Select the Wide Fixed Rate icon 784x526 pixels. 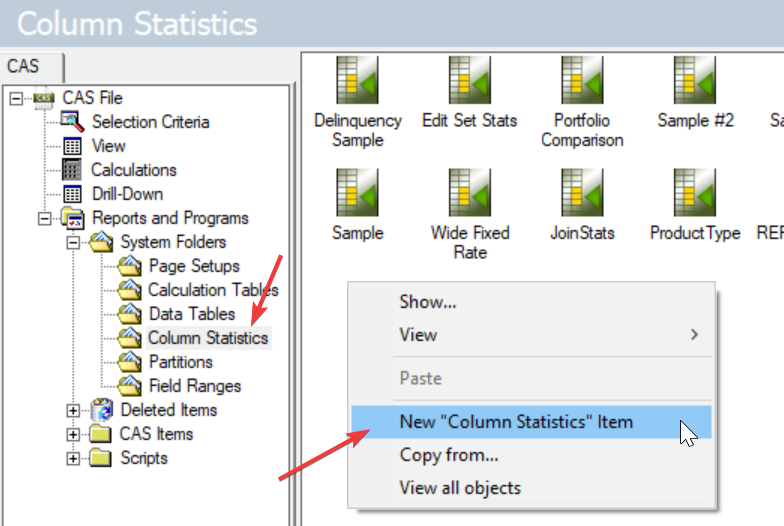click(469, 194)
